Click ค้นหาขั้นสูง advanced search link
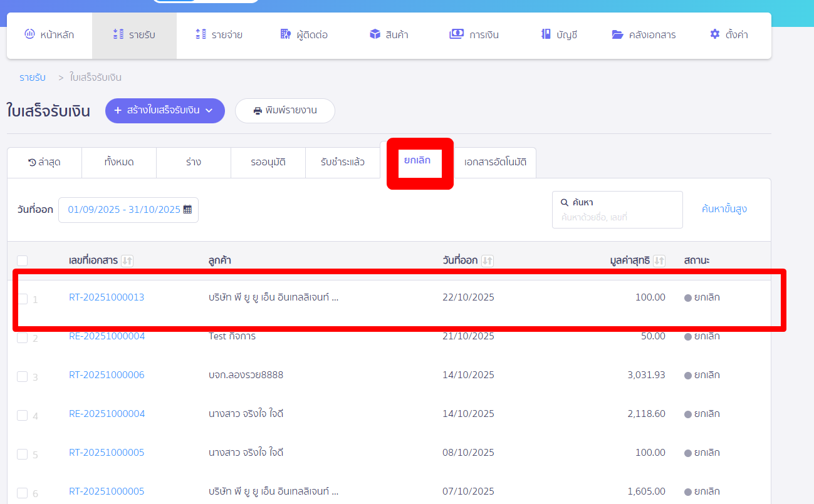The width and height of the screenshot is (814, 504). pos(724,209)
